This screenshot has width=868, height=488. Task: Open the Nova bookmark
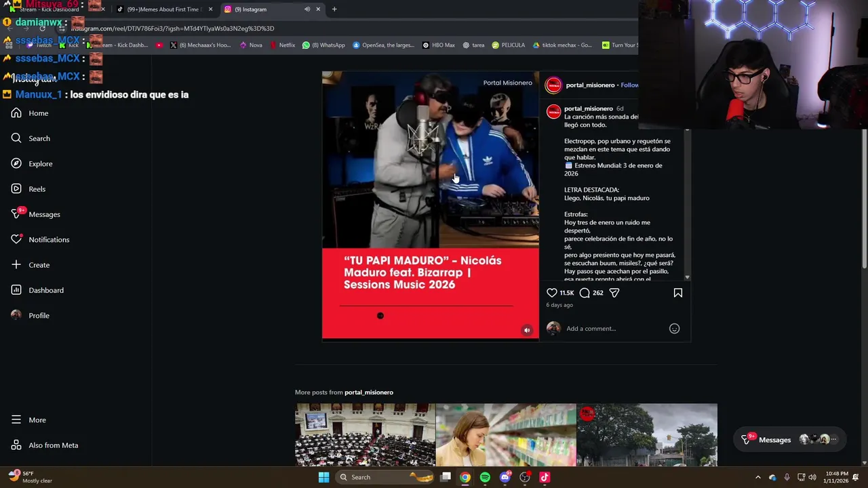pos(251,45)
